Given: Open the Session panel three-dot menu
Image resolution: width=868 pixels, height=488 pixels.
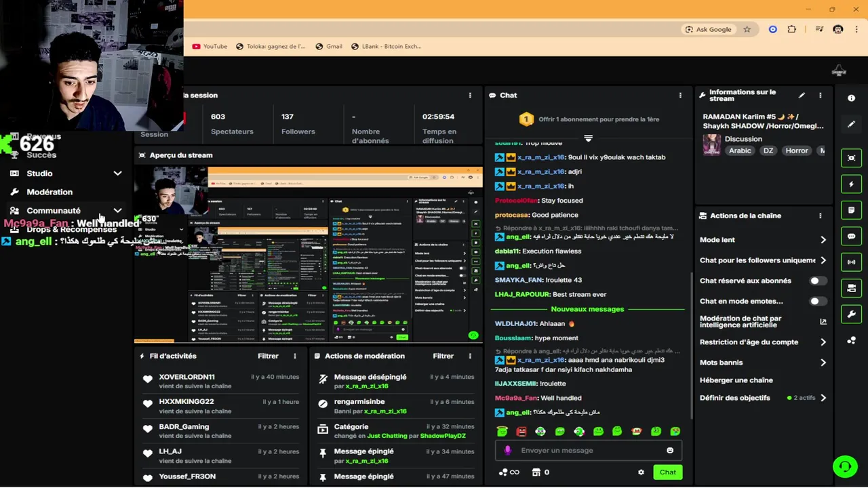Looking at the screenshot, I should pyautogui.click(x=470, y=96).
